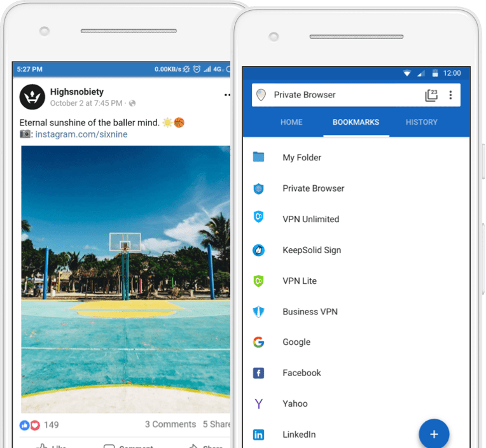Open the Yahoo bookmark label
This screenshot has width=486, height=448.
[x=295, y=403]
